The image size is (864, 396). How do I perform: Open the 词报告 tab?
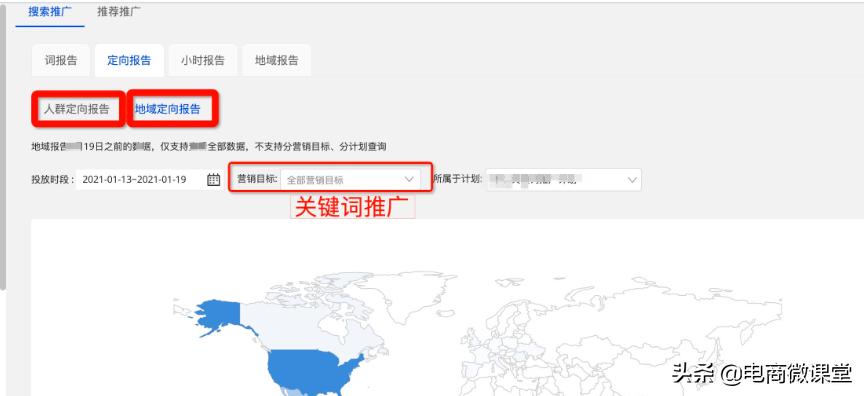click(61, 61)
